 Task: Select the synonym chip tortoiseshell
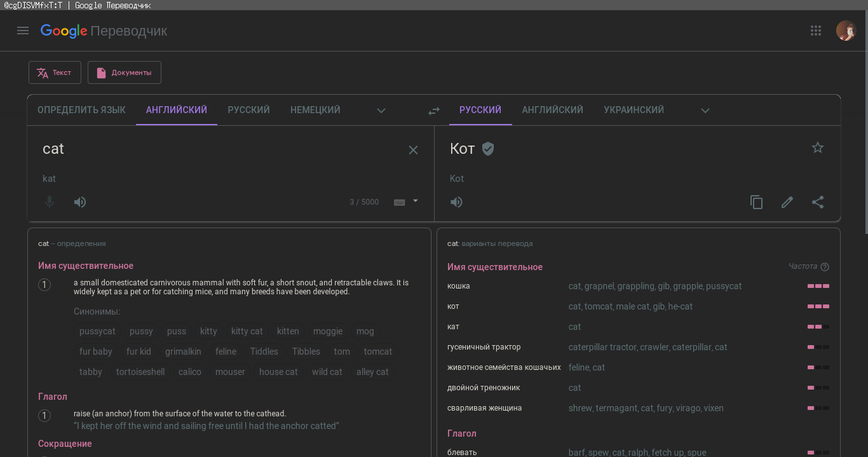[140, 372]
